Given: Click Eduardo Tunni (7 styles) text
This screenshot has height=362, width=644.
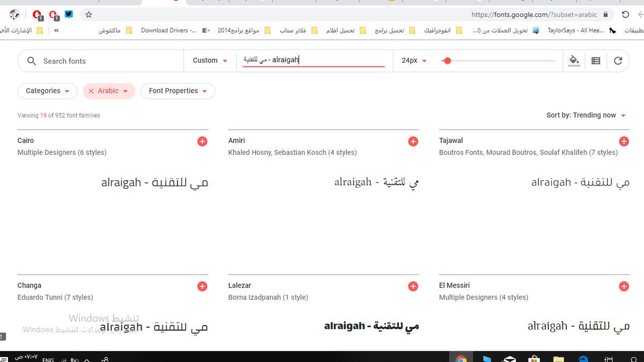Looking at the screenshot, I should [x=55, y=297].
